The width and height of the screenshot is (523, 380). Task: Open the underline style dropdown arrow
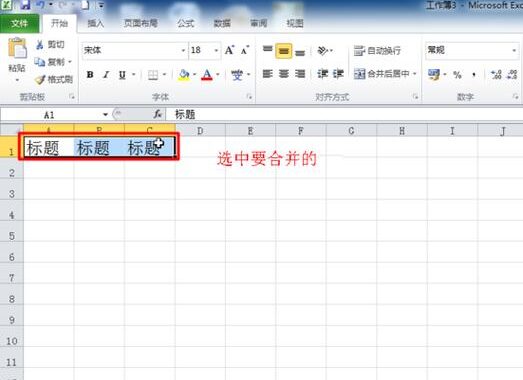click(134, 75)
